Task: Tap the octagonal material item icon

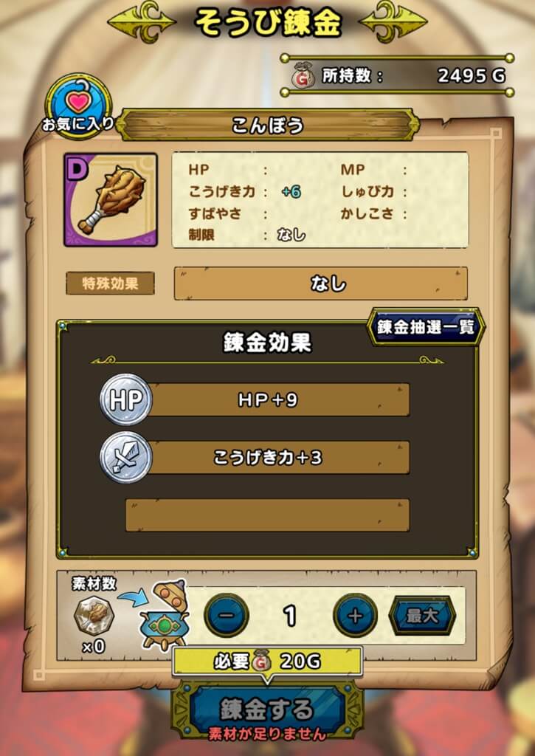Action: click(94, 615)
